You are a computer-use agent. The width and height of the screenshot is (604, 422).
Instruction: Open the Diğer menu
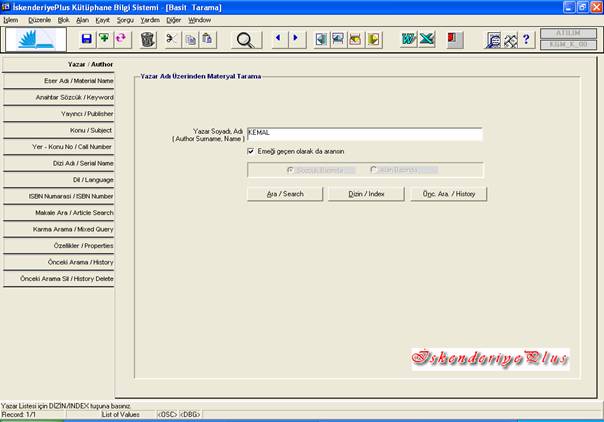(174, 20)
